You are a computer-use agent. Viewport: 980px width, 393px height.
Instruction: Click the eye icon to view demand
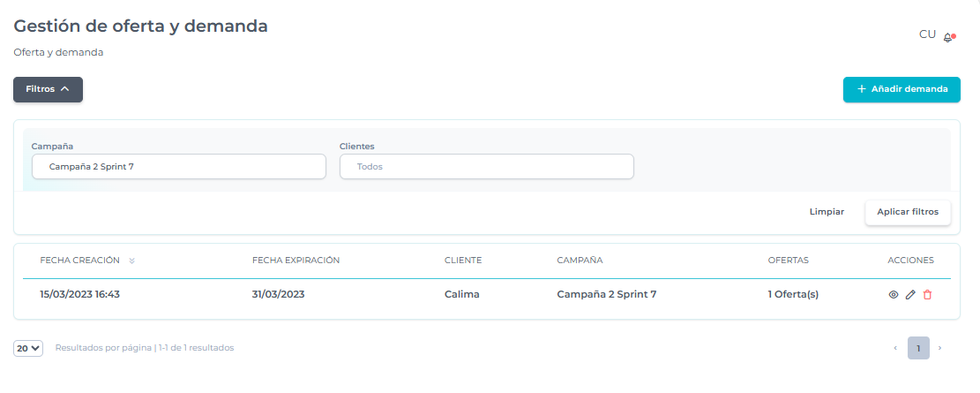(893, 295)
